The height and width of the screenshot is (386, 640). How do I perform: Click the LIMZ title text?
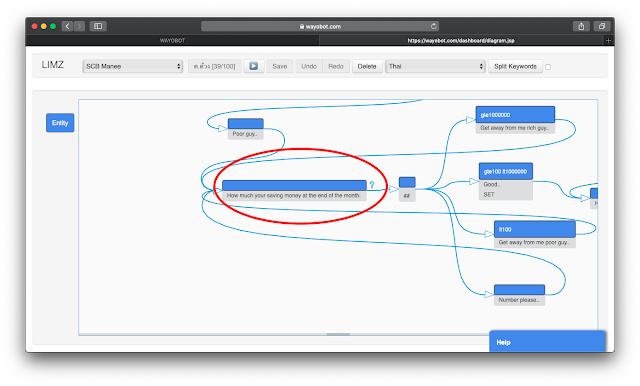tap(53, 65)
